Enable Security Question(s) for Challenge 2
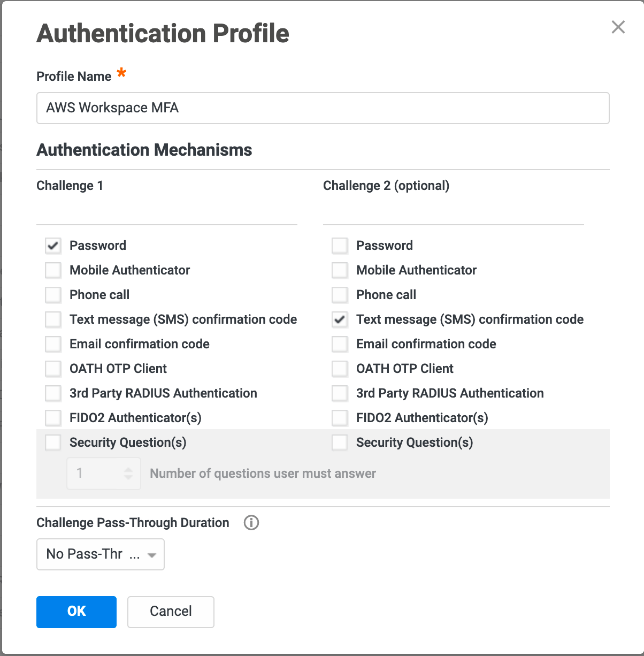The image size is (644, 656). point(340,443)
